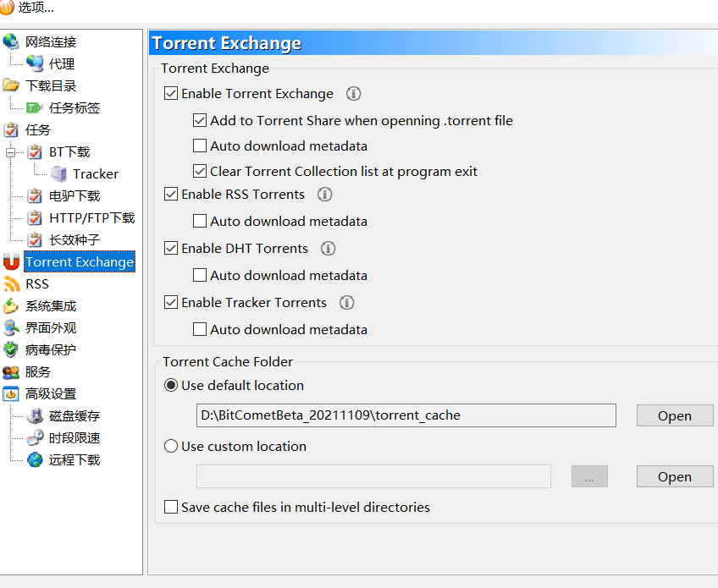This screenshot has height=588, width=718.
Task: Click the 网络连接 globe icon
Action: coord(11,41)
